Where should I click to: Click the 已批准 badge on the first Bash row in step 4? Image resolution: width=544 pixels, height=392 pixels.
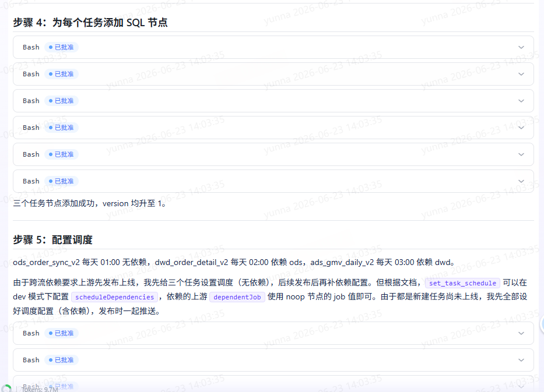tap(61, 47)
